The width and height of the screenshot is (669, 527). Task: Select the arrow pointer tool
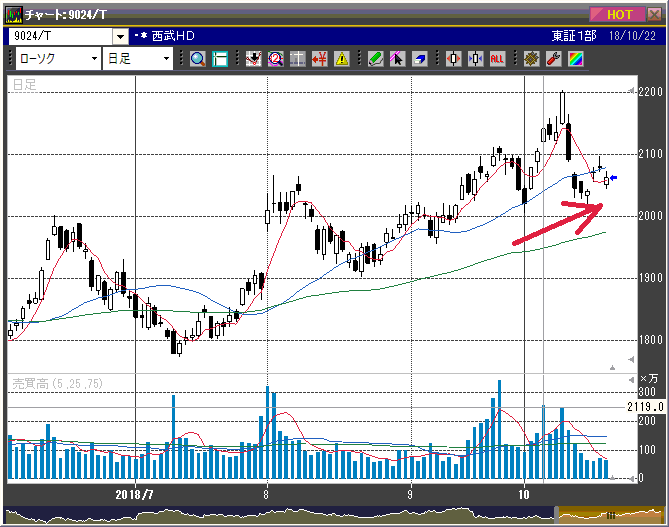pos(398,59)
